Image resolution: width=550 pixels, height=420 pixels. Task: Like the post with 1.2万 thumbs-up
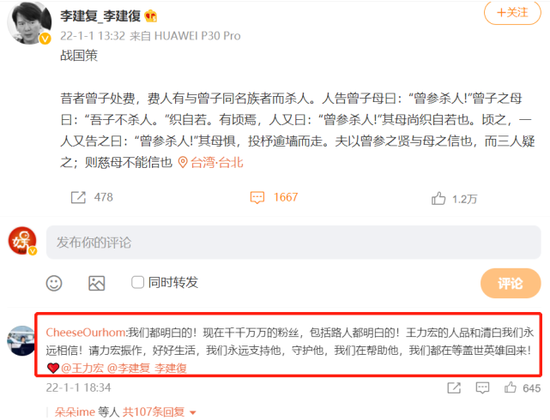tap(438, 198)
